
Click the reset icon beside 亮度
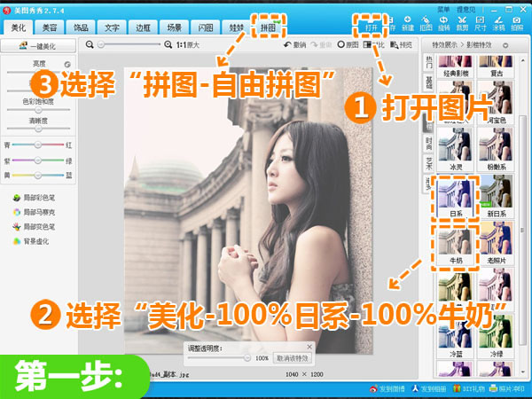tap(67, 64)
